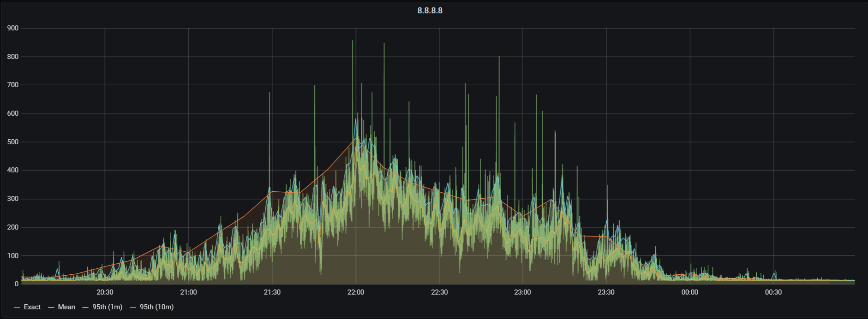Click the green Exact legend color marker

point(18,307)
